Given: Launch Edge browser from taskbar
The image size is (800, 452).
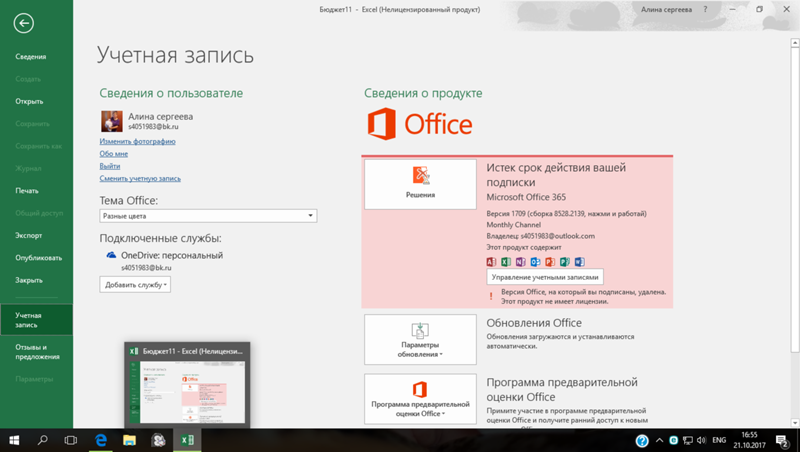Looking at the screenshot, I should pyautogui.click(x=101, y=440).
